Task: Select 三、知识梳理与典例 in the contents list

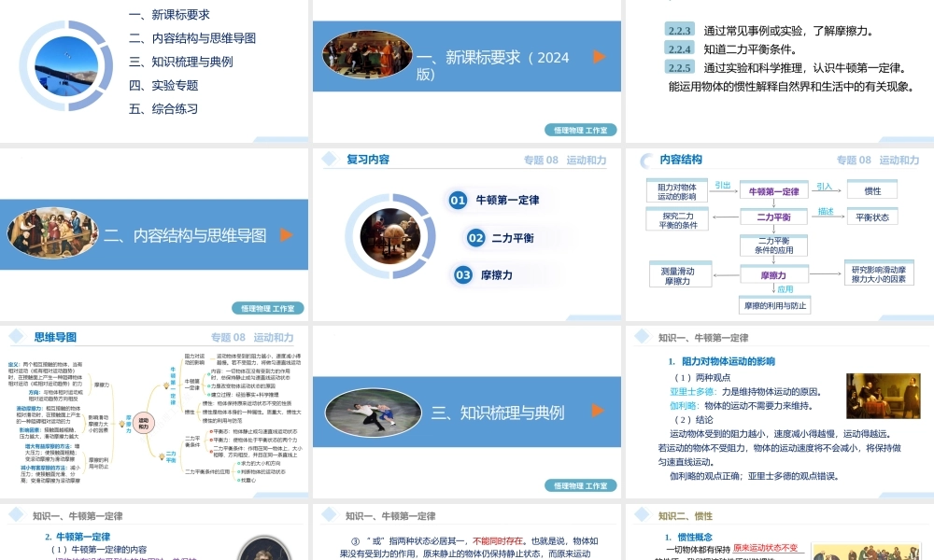Action: coord(181,62)
